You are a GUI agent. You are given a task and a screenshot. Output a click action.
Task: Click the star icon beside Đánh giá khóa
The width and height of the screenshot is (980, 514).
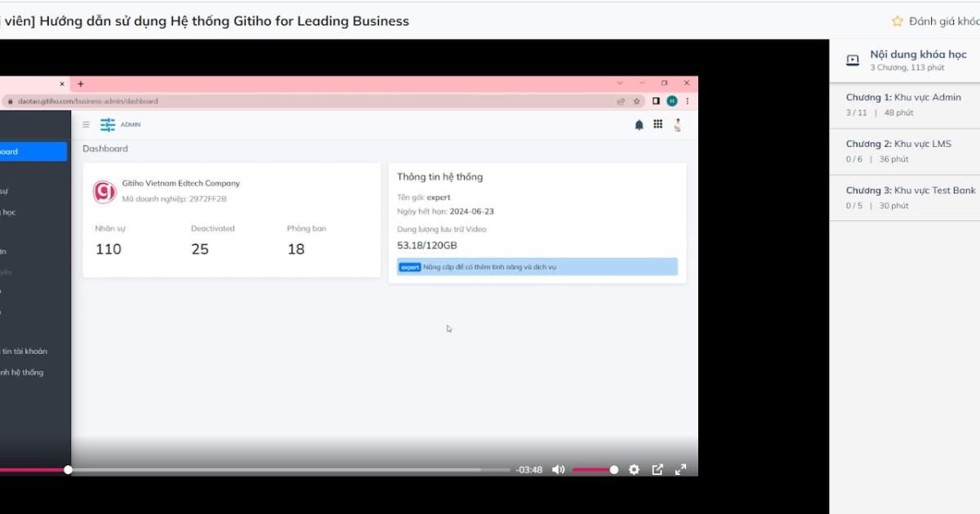pyautogui.click(x=898, y=21)
